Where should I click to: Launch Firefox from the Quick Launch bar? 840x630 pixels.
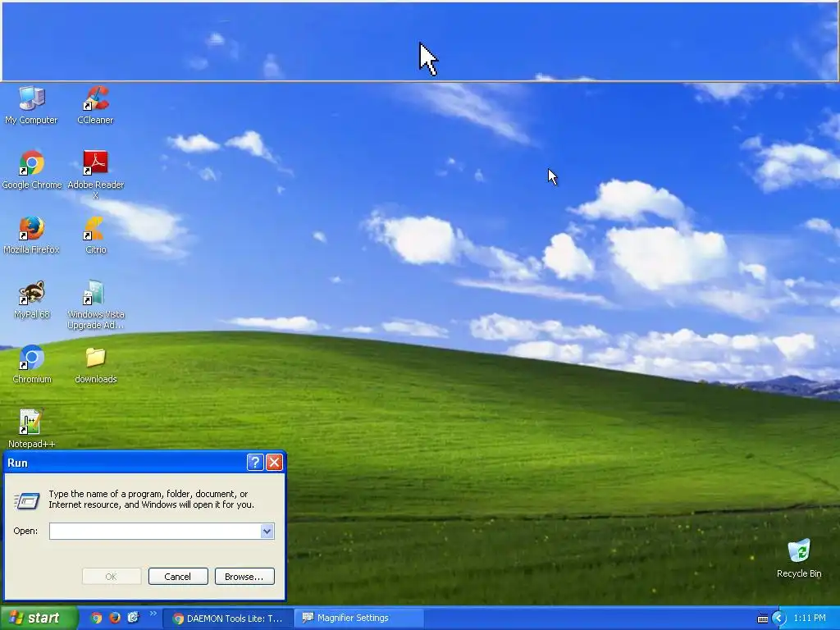pos(115,618)
